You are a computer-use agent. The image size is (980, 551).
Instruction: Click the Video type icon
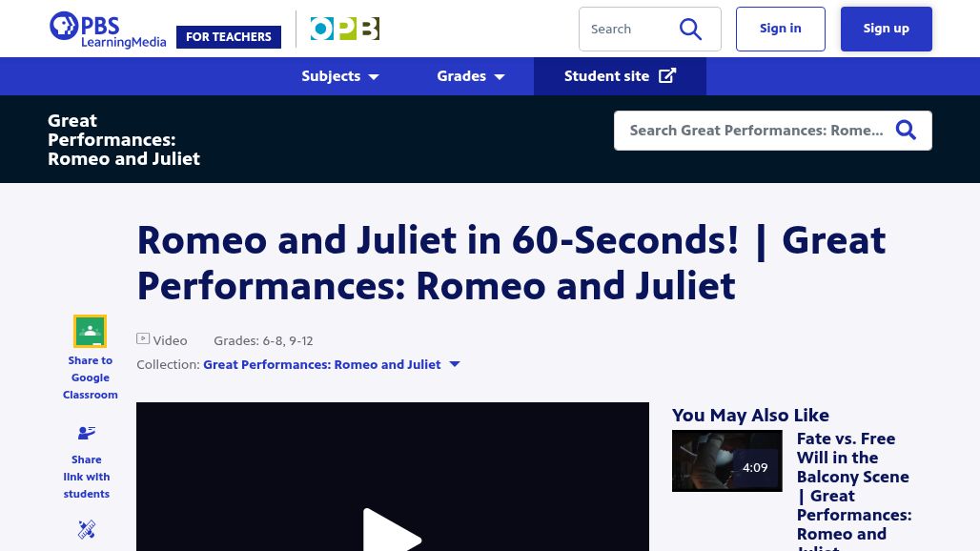click(143, 338)
